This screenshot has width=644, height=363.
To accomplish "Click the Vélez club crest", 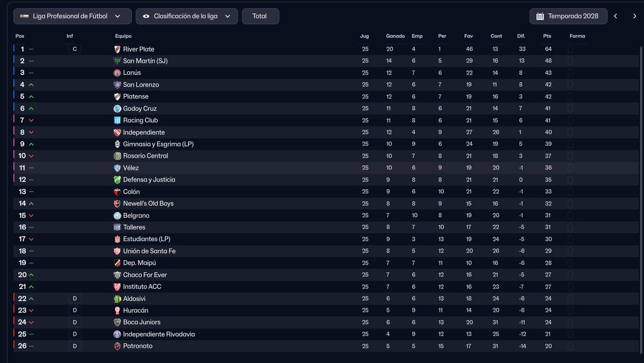I will click(117, 168).
